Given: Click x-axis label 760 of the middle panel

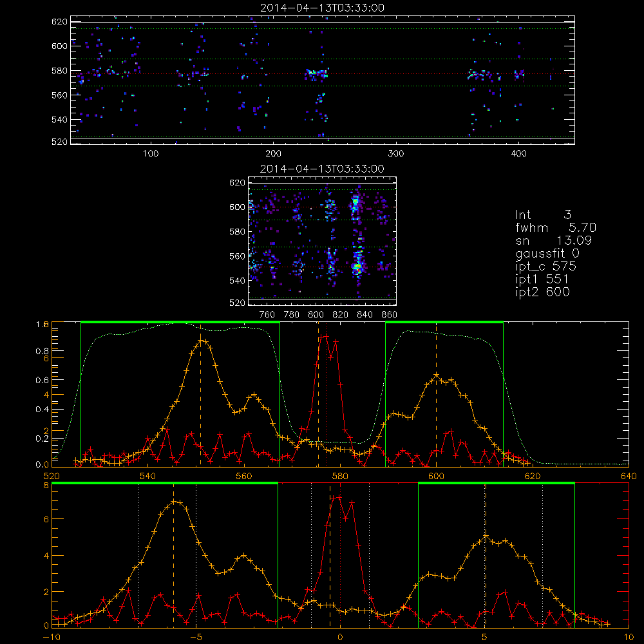Looking at the screenshot, I should click(x=267, y=315).
